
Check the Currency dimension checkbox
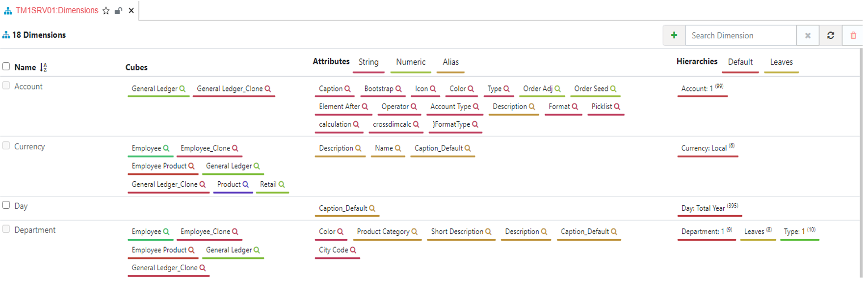(x=6, y=145)
